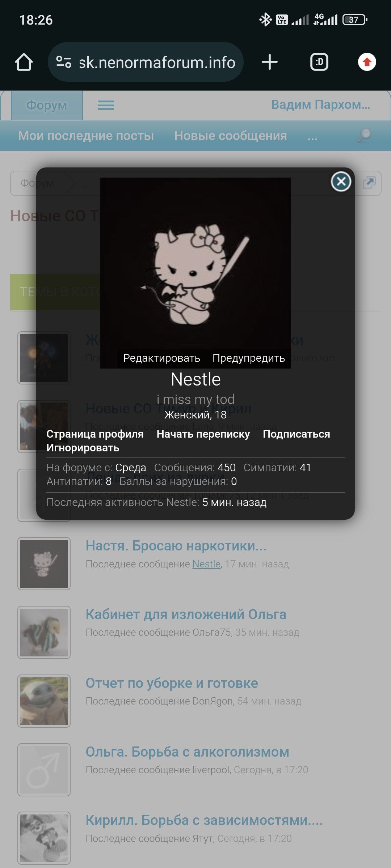Click Игнорировать for user Nestle

(x=83, y=448)
